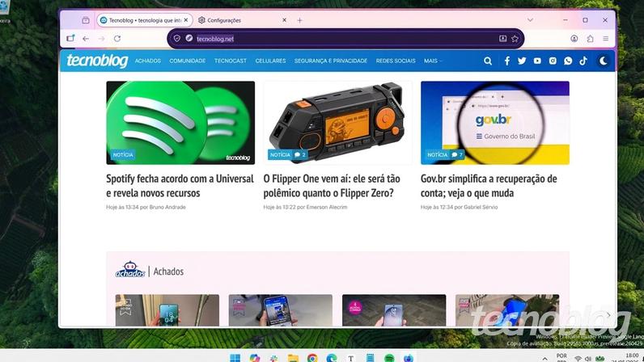Open the extensions puzzle icon
This screenshot has width=644, height=362.
(590, 39)
